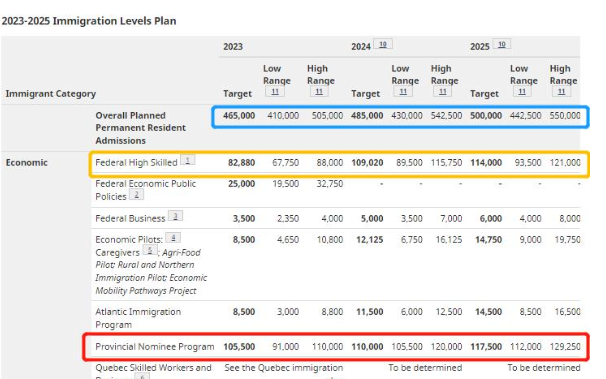Image resolution: width=606 pixels, height=379 pixels.
Task: Select the '410,000' overall low range cell
Action: tap(283, 116)
